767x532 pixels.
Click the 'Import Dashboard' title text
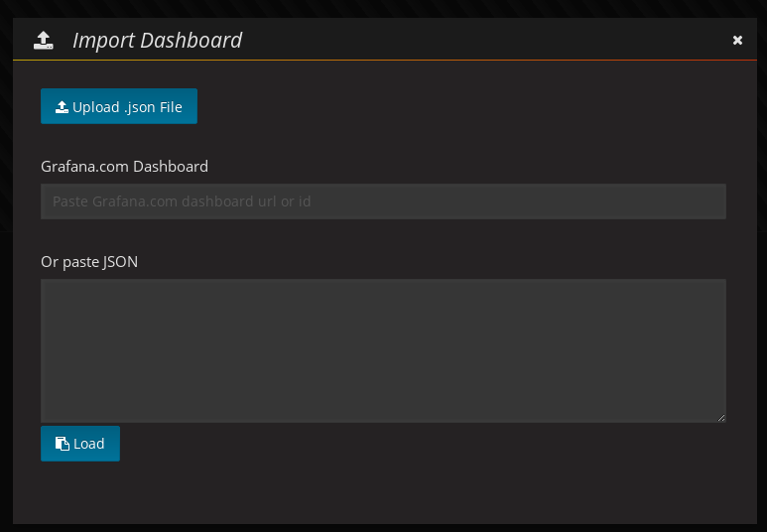pyautogui.click(x=157, y=40)
